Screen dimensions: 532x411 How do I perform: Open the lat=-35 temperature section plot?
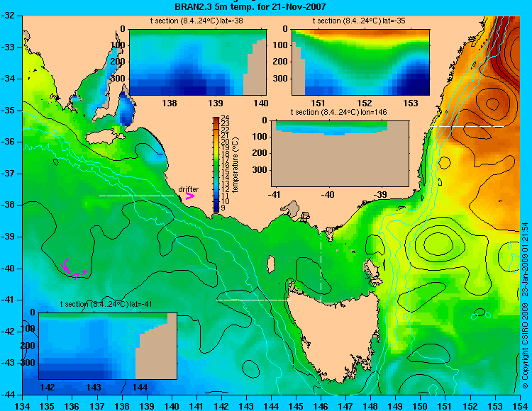[360, 62]
